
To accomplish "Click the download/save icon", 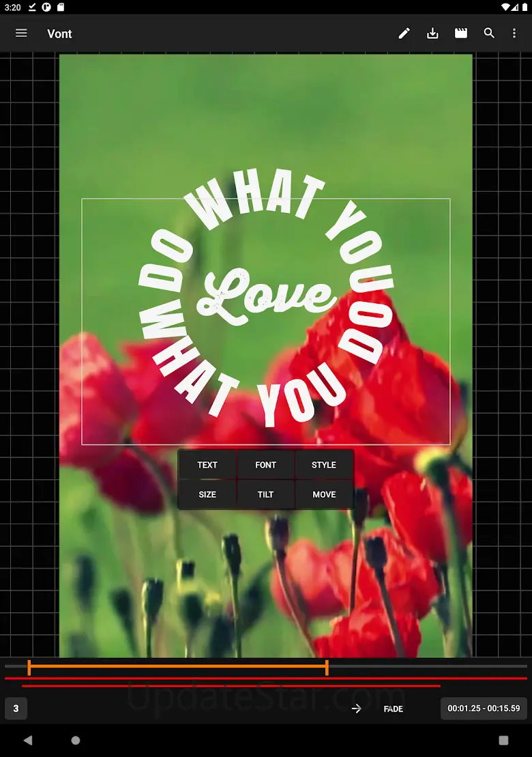I will [432, 33].
